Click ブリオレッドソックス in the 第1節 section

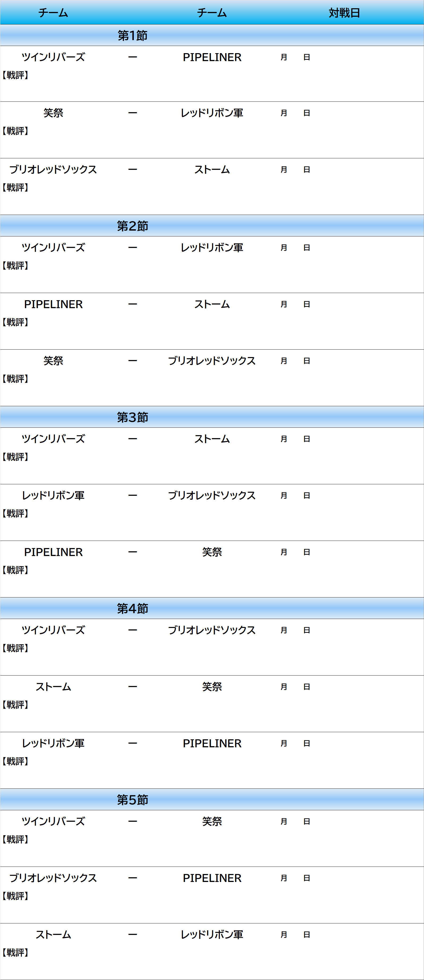click(x=53, y=169)
